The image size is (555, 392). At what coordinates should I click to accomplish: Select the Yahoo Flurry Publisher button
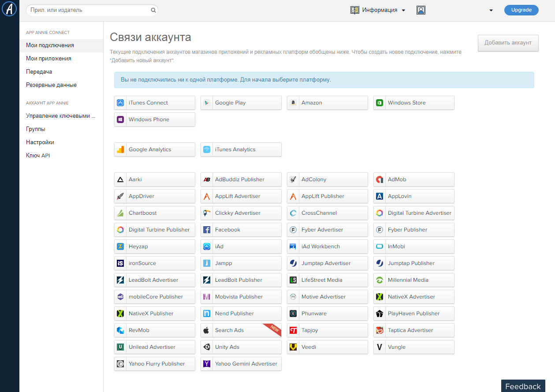(x=154, y=364)
